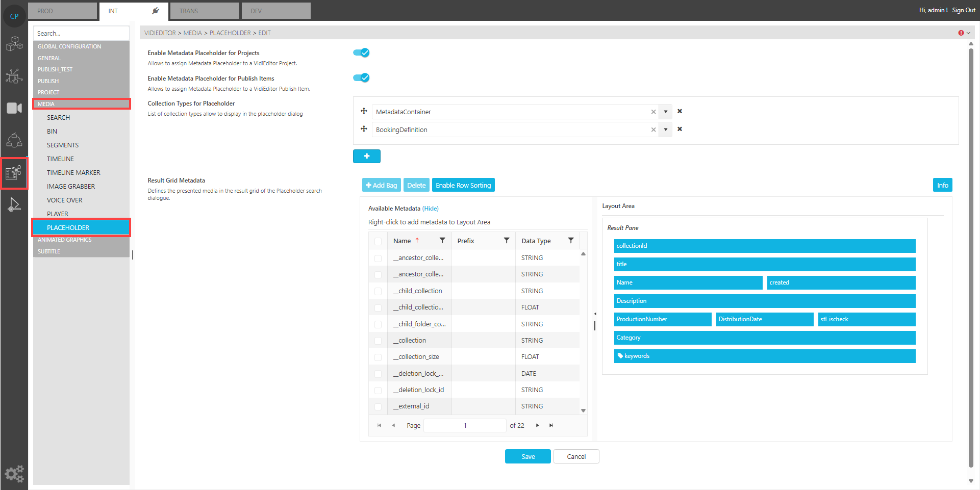
Task: Toggle Metadata Placeholder for Publish Items
Action: tap(361, 78)
